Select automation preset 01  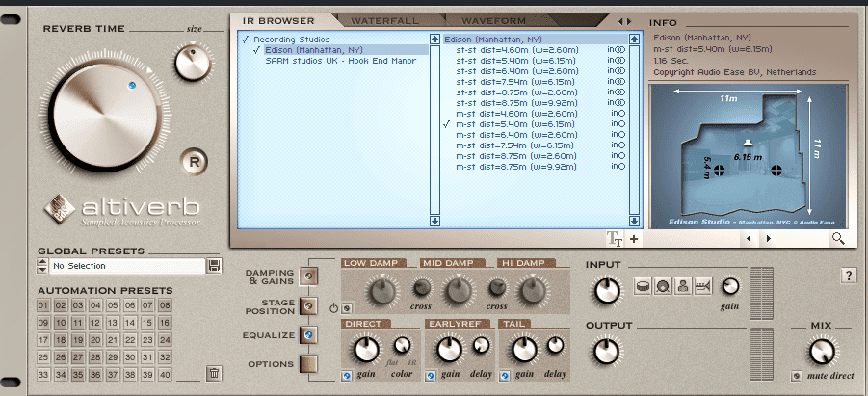coord(43,305)
